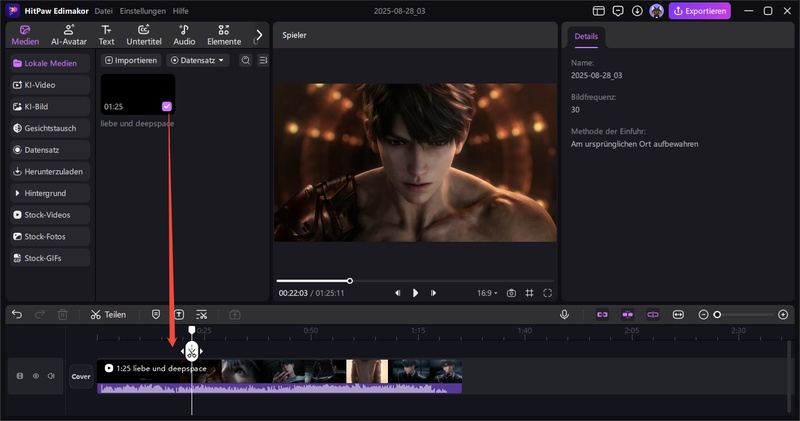Open the Medien tab
800x421 pixels.
coord(25,35)
